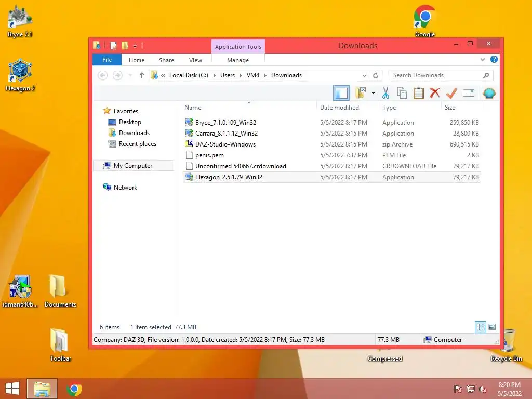Click the Properties icon in title bar

click(114, 46)
